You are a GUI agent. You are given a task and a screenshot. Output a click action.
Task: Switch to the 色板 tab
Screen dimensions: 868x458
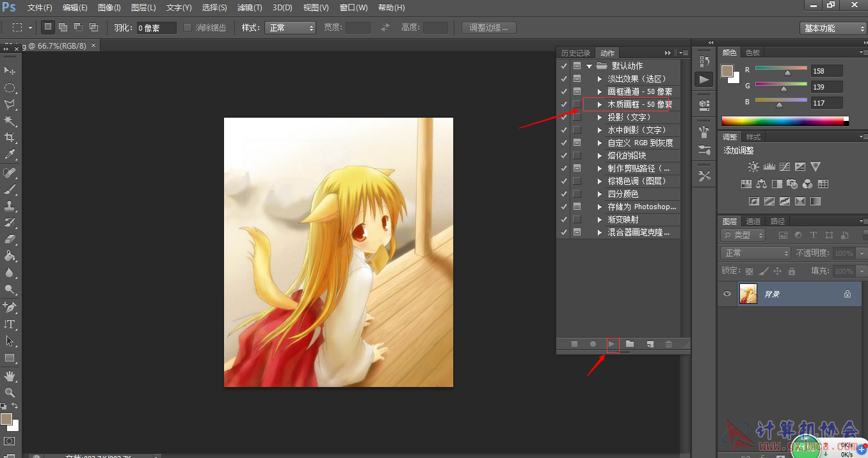(753, 52)
